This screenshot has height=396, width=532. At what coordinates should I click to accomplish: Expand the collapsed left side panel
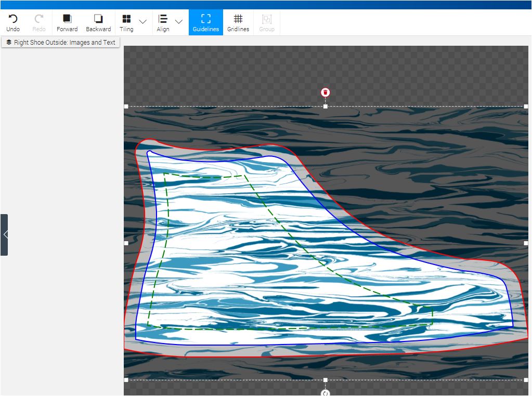[x=4, y=235]
